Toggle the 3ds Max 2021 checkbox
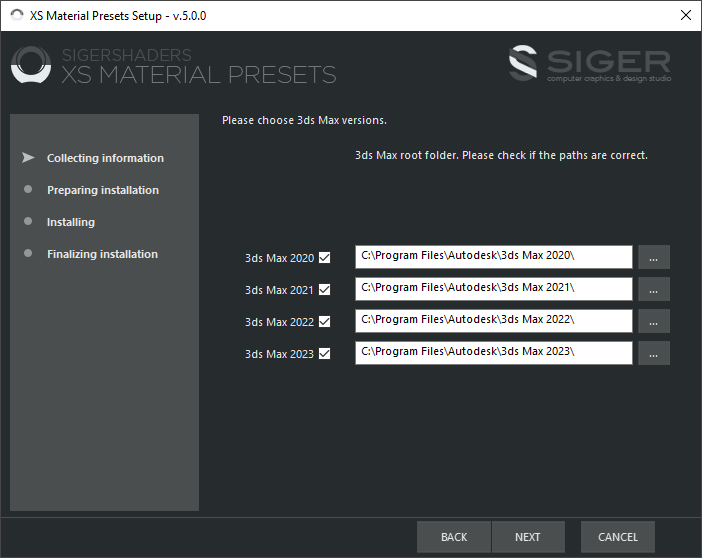Viewport: 702px width, 558px height. [x=325, y=290]
